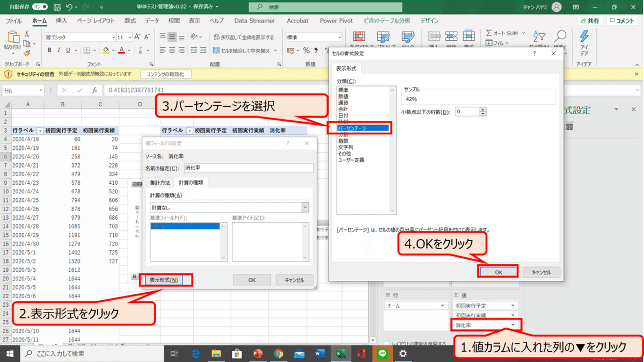This screenshot has height=362, width=644.
Task: Open the font name dropdown
Action: point(113,37)
